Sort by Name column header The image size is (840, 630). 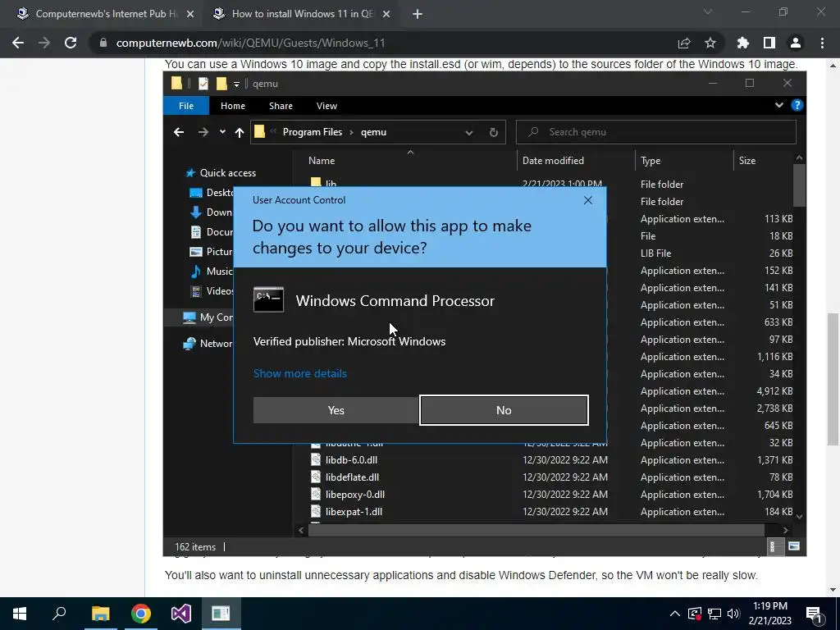322,160
